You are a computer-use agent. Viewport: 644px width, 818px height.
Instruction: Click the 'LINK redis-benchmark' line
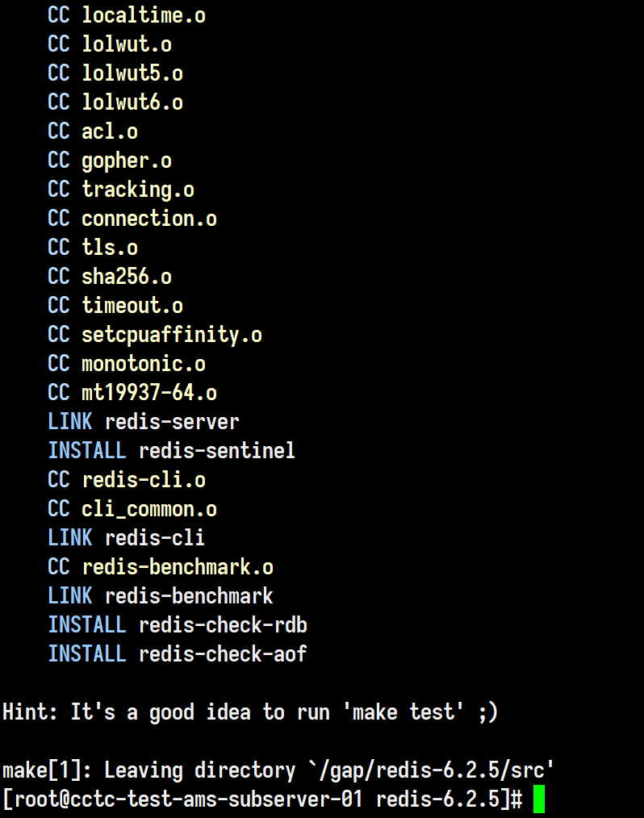pos(161,596)
